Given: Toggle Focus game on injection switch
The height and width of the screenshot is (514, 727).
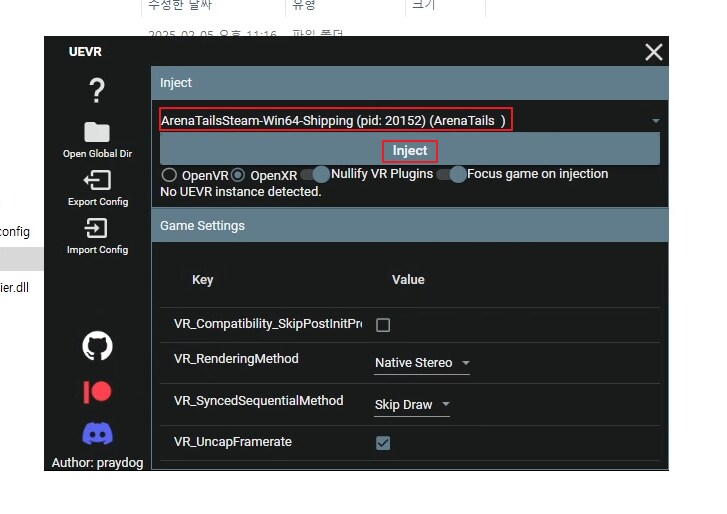Looking at the screenshot, I should click(x=452, y=174).
